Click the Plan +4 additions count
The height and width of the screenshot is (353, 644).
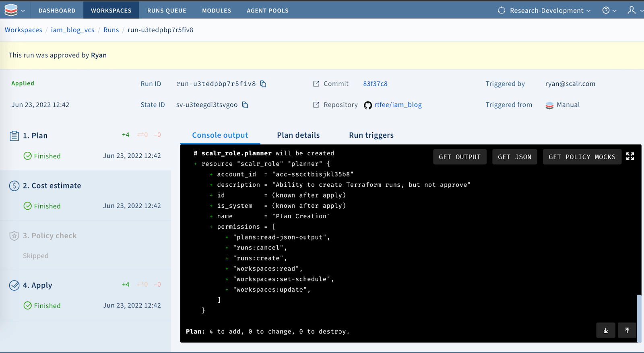click(126, 135)
